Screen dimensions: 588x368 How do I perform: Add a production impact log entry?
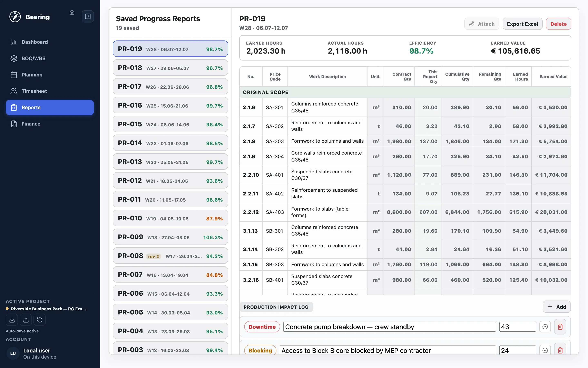click(x=557, y=307)
